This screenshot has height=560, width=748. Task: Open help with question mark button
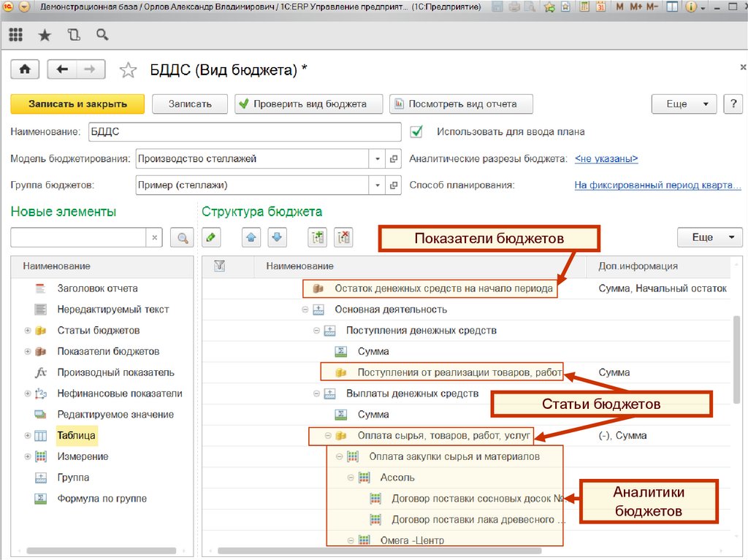coord(733,104)
